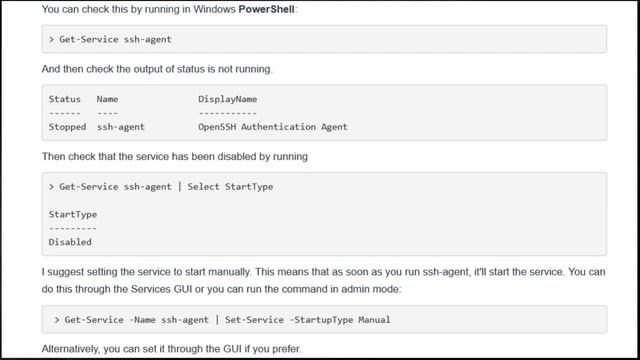This screenshot has height=360, width=640.
Task: Click the 'DisplayName' column header
Action: [227, 99]
